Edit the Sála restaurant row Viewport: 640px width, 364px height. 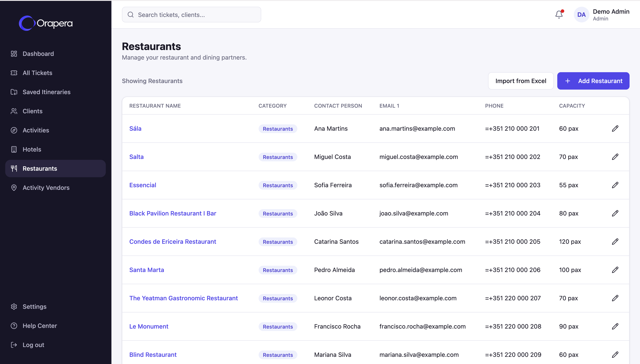615,129
